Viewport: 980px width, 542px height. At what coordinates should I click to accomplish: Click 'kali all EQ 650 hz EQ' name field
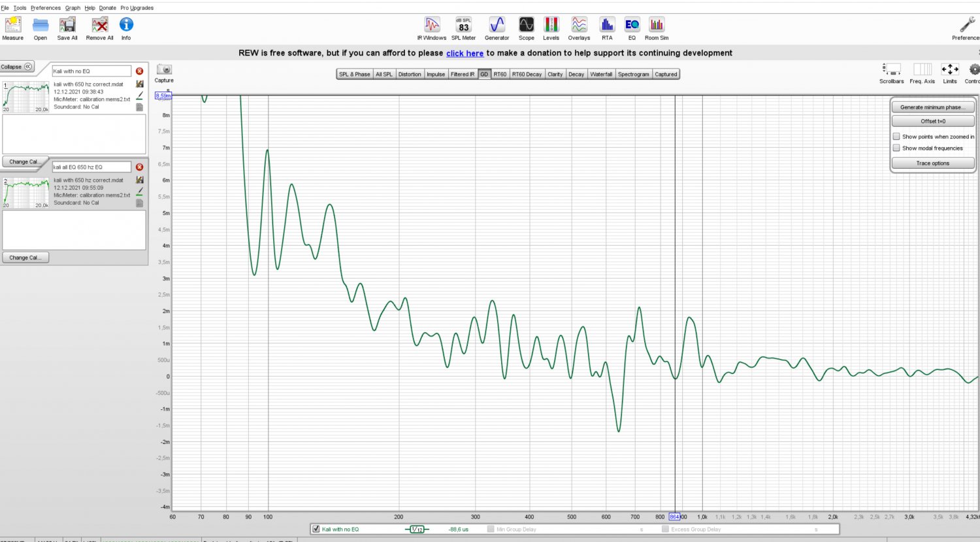pyautogui.click(x=91, y=167)
